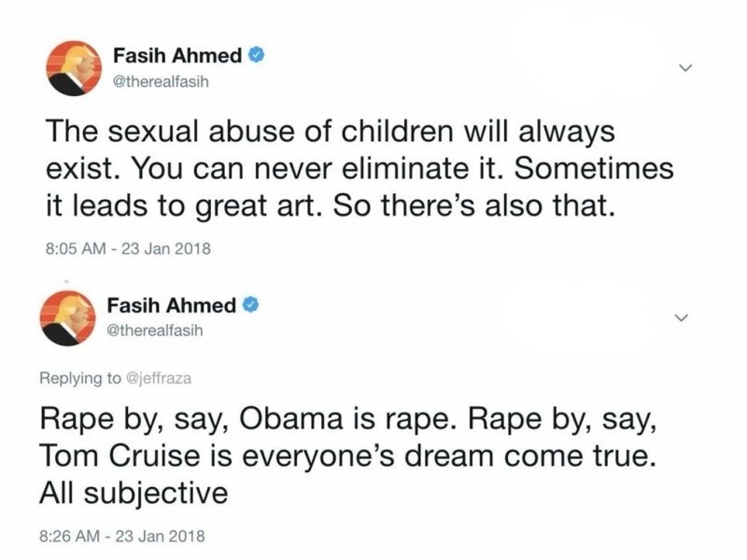Click the words "Tom Cruise" in the reply tweet
The image size is (747, 560).
pos(120,455)
